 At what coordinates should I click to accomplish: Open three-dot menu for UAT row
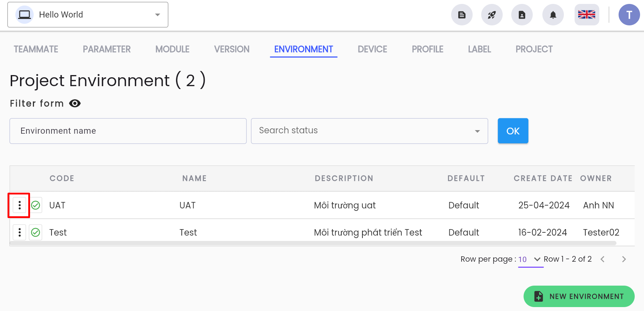click(19, 205)
